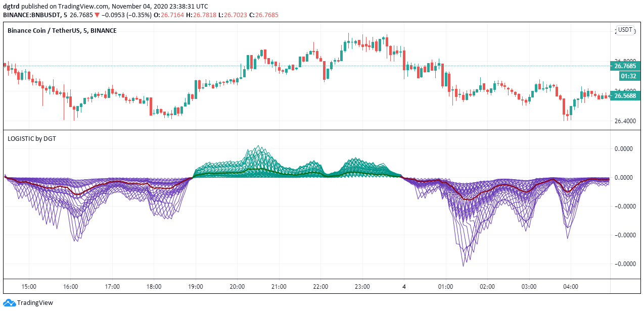Screen dimensions: 644x312
Task: Click the 18:00 time axis label
Action: [x=154, y=286]
